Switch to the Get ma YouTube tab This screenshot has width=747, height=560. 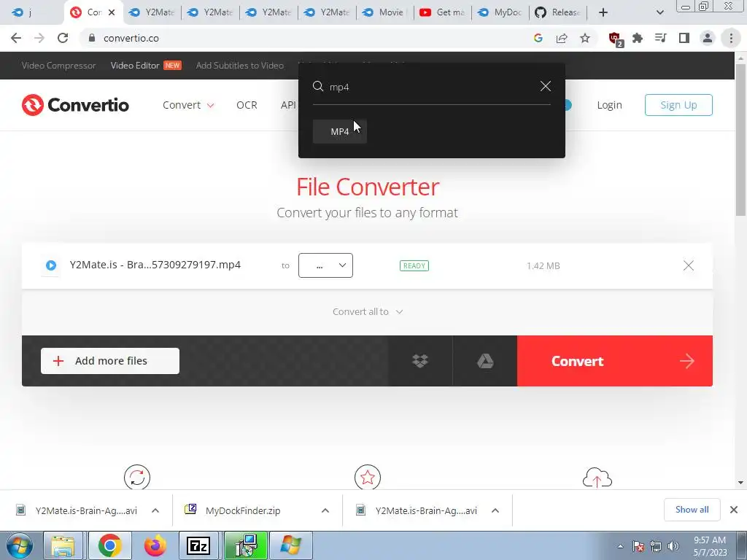click(x=443, y=12)
